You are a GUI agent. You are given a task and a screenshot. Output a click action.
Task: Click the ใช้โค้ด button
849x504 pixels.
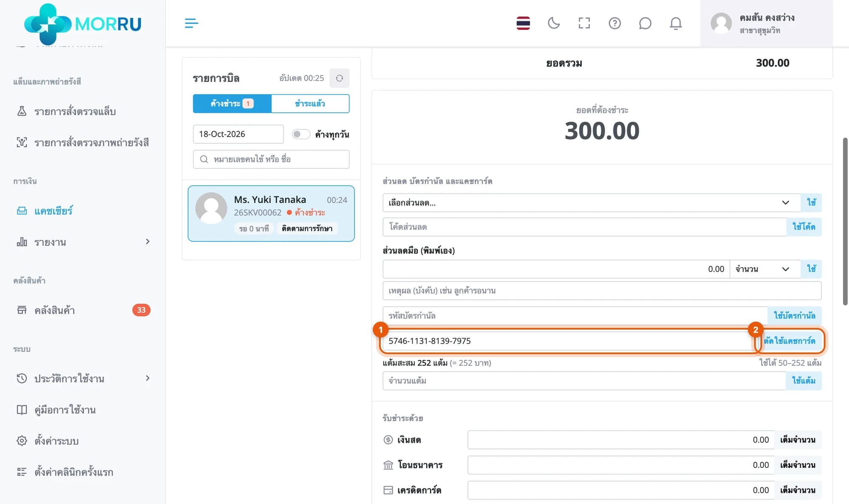(x=804, y=227)
